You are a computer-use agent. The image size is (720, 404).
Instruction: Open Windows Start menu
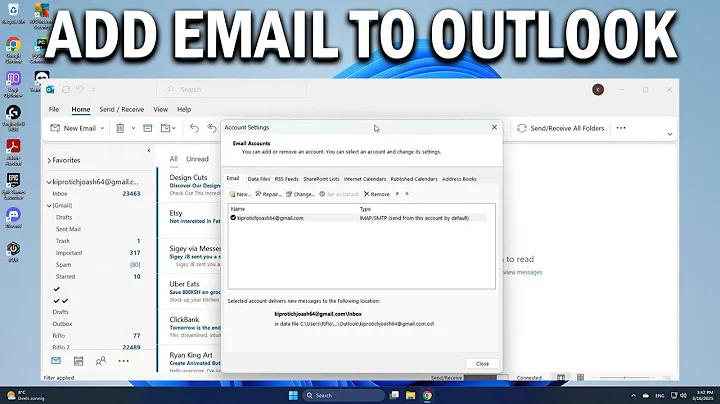[293, 395]
